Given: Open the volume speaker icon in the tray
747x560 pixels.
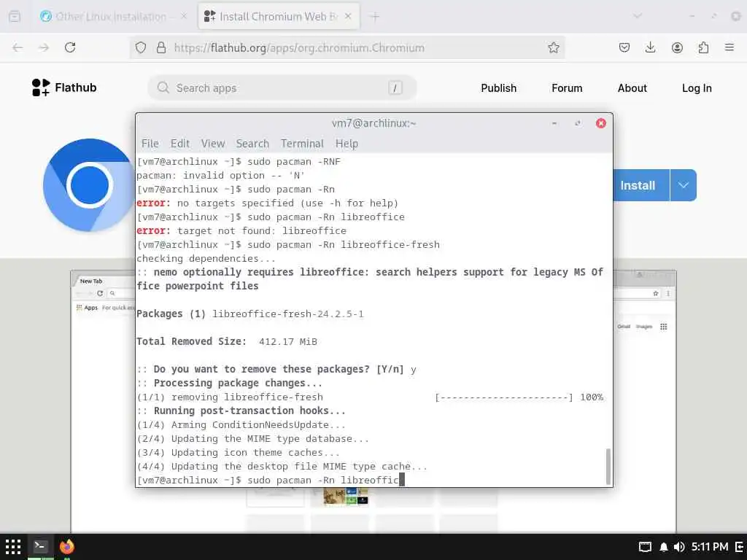Looking at the screenshot, I should point(679,547).
